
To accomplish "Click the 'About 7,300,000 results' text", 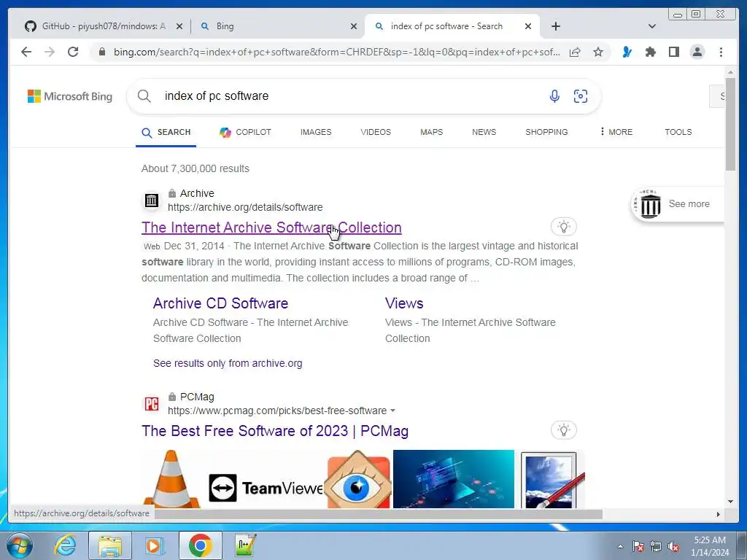I will 196,168.
